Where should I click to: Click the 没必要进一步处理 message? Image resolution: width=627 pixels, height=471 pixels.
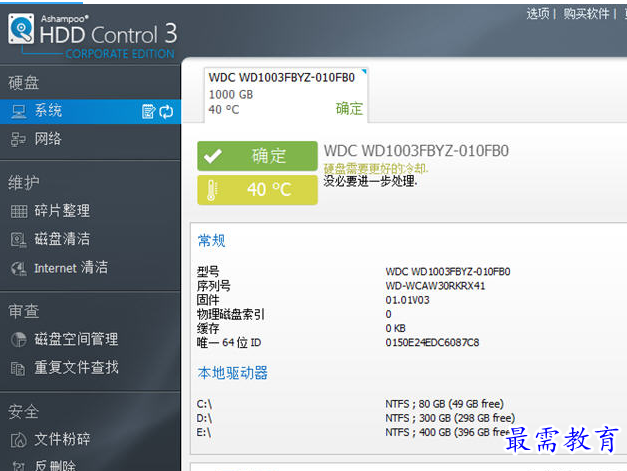point(370,181)
